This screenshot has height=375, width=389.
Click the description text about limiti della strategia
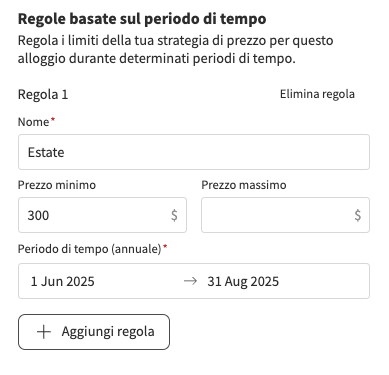[175, 49]
